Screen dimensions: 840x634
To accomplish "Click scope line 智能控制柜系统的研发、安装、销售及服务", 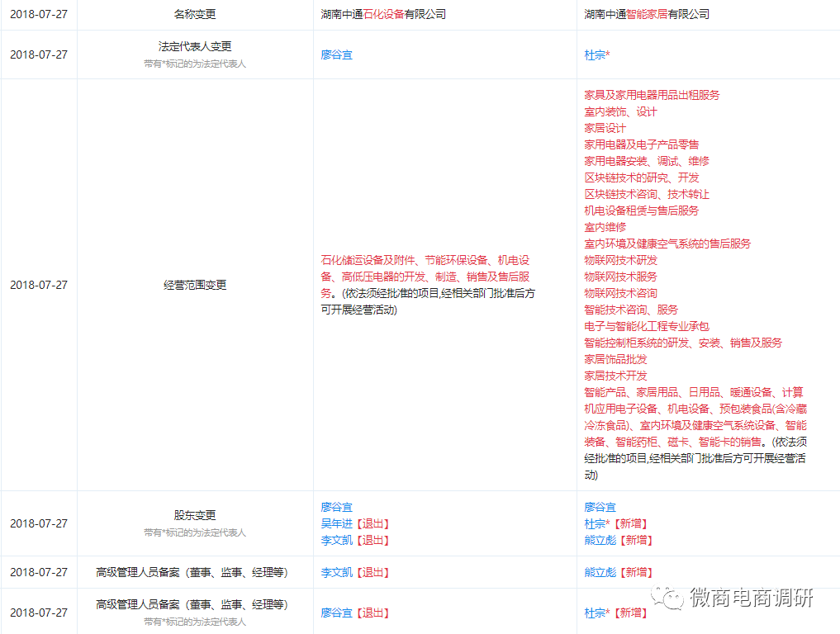I will pos(683,343).
